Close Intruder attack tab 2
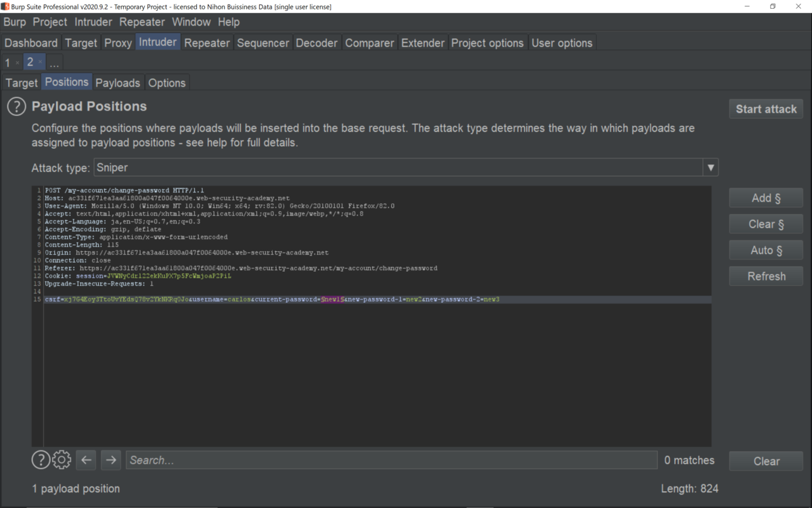Viewport: 812px width, 508px height. pyautogui.click(x=40, y=62)
